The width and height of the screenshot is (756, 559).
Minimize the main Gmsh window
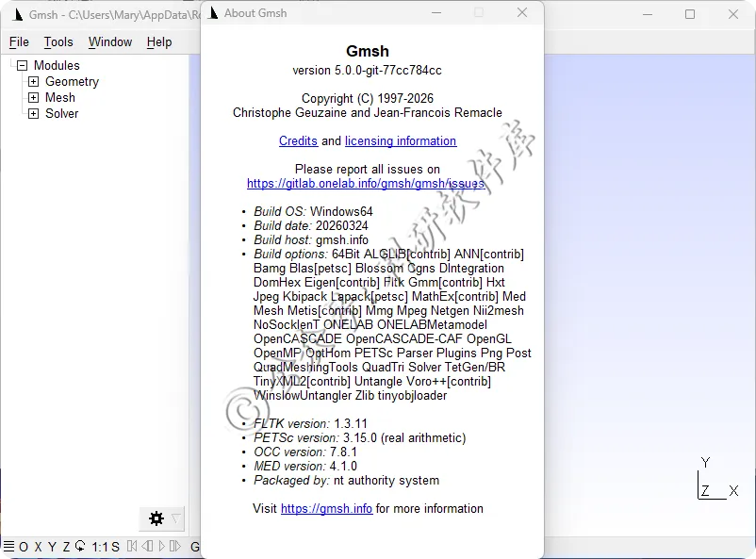pyautogui.click(x=648, y=14)
